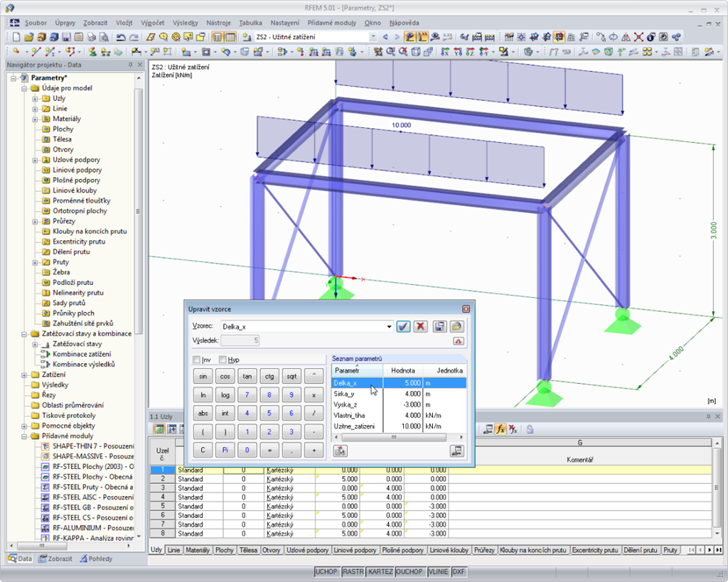Viewport: 728px width, 582px height.
Task: Click the fx formula editor icon
Action: [x=500, y=429]
